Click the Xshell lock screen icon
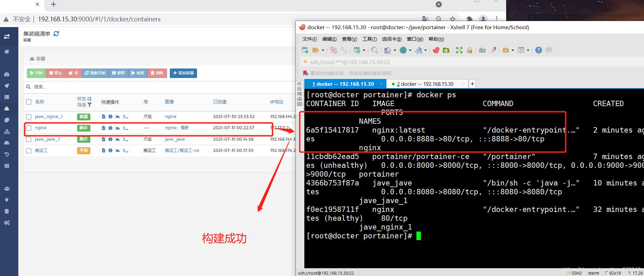Viewport: 644px width, 276px height. tap(469, 50)
